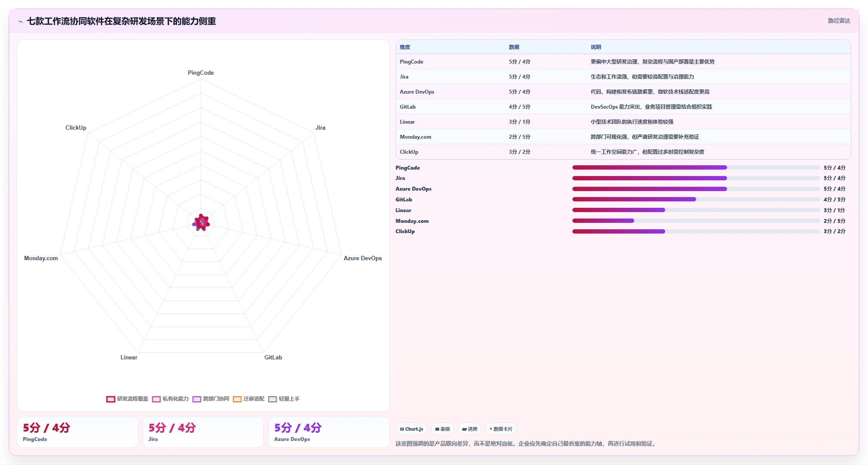Click the Monday.com radar axis label
868x465 pixels.
point(41,258)
